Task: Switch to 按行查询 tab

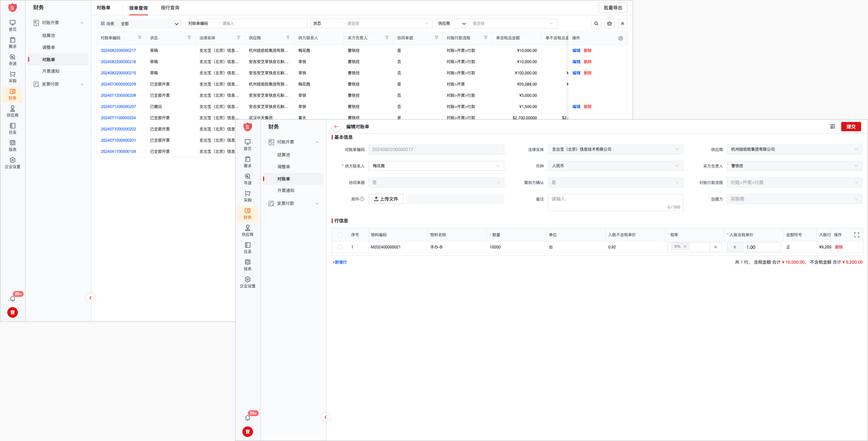Action: [x=170, y=8]
